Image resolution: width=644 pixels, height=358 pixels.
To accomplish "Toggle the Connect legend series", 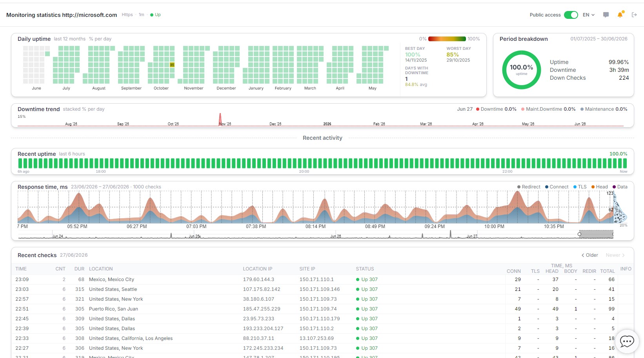I will (x=557, y=187).
